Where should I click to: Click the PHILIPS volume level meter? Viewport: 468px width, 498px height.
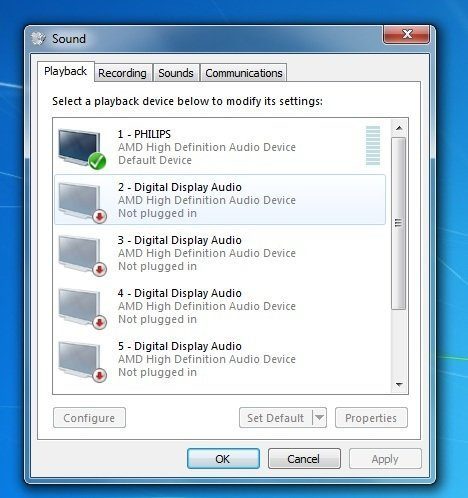(x=373, y=145)
